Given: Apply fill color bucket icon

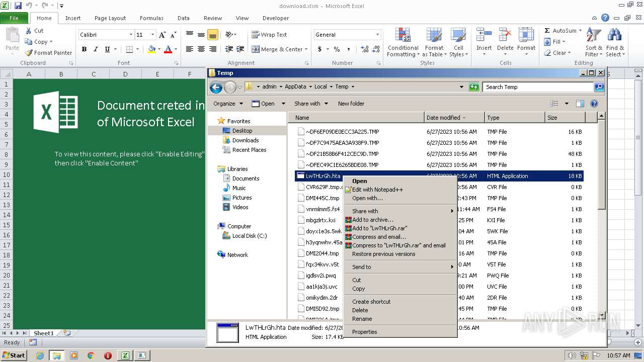Looking at the screenshot, I should [x=151, y=49].
